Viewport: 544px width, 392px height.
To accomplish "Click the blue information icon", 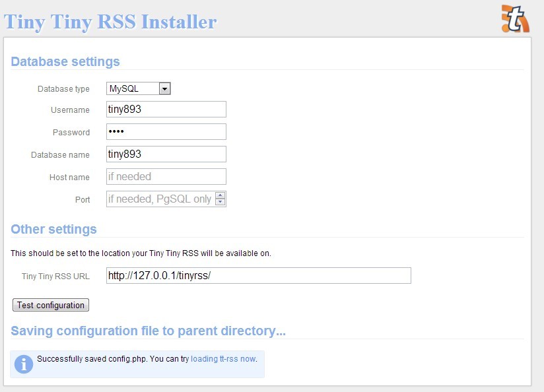I will coord(24,364).
